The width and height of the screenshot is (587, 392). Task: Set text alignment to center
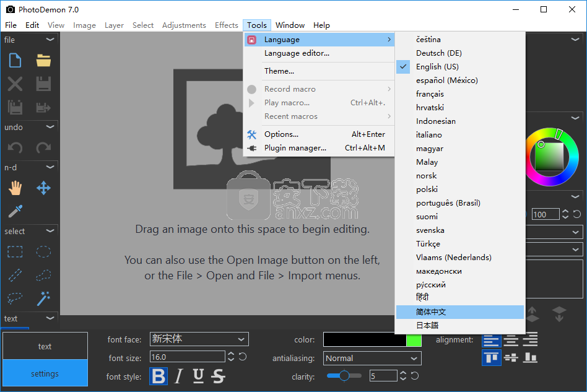(x=511, y=341)
